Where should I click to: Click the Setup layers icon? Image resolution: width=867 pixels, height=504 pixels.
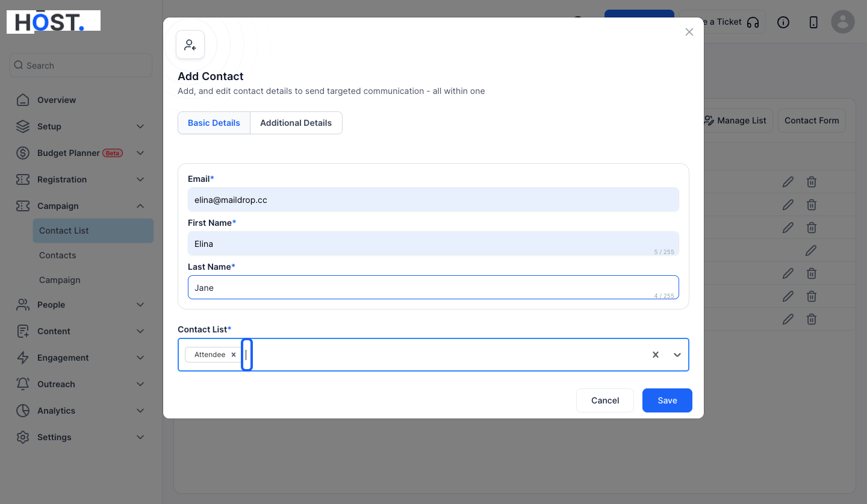pyautogui.click(x=23, y=126)
